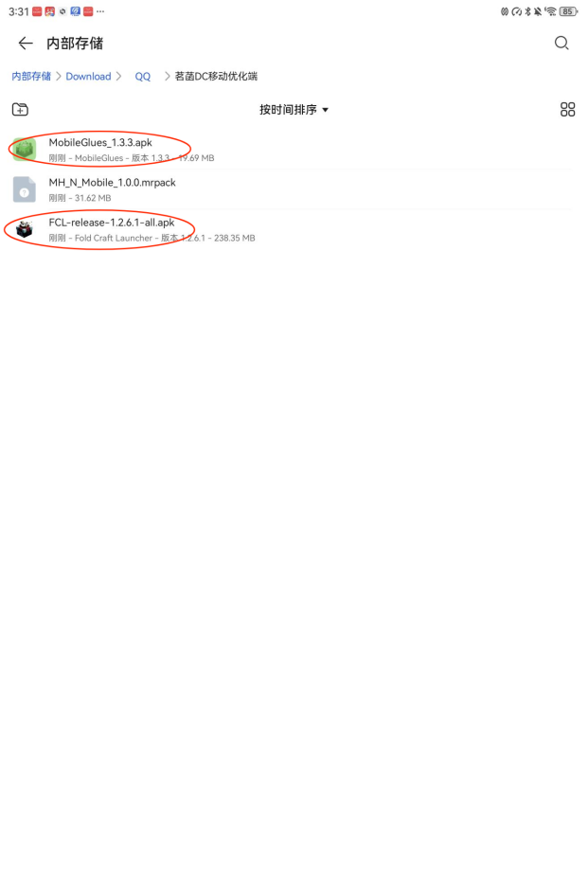Image resolution: width=588 pixels, height=895 pixels.
Task: Open the sort by time dropdown
Action: click(x=294, y=110)
